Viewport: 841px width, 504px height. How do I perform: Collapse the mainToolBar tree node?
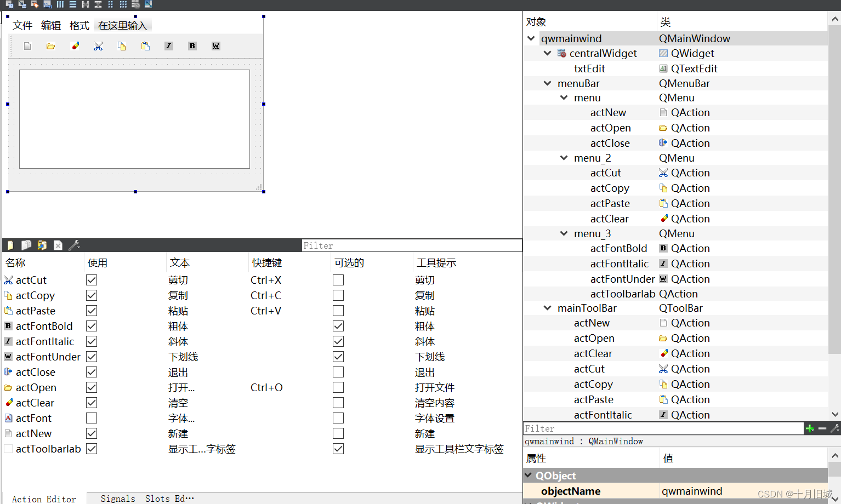(x=547, y=307)
